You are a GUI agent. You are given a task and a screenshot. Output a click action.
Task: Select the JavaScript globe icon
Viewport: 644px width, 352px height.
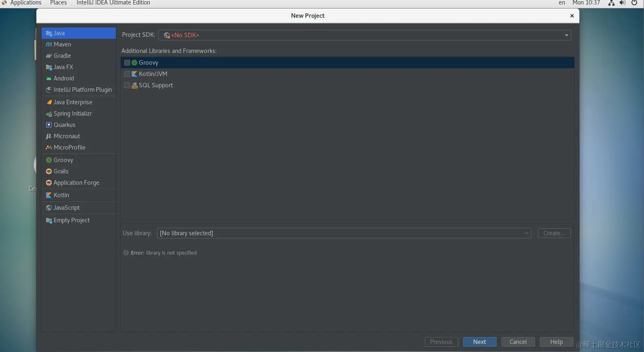pyautogui.click(x=49, y=208)
